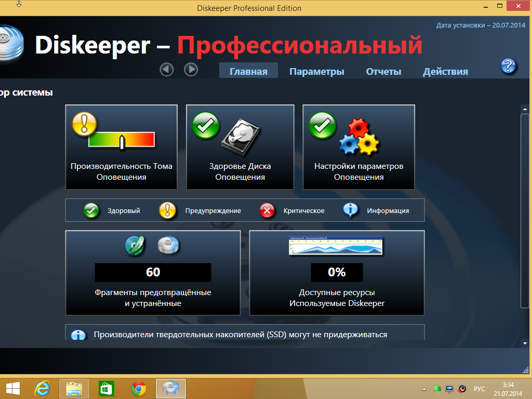Screen dimensions: 532x399
Task: Click the Предупреждение legend label
Action: 213,211
